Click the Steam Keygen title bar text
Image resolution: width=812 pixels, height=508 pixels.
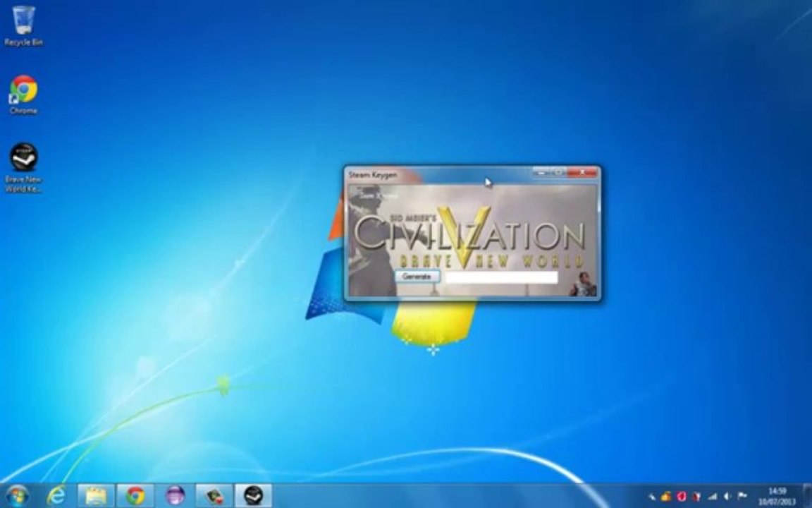pos(373,175)
